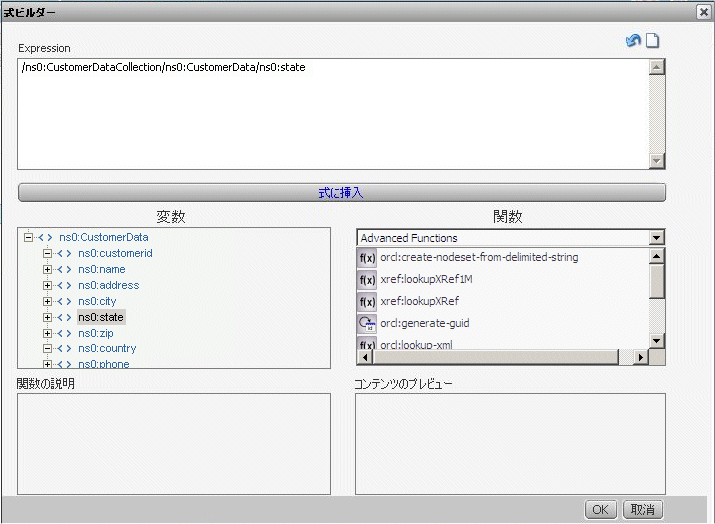Select orcl:lookup-xml function

(416, 345)
